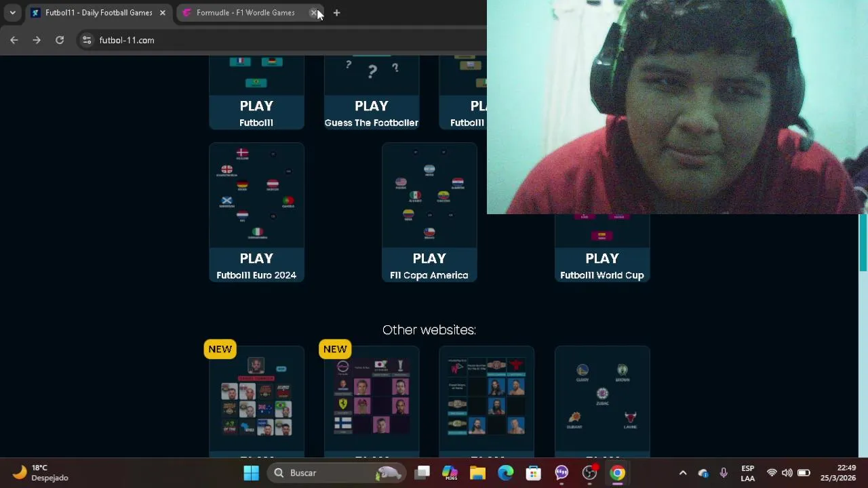This screenshot has width=868, height=488.
Task: Open the F1 drivers grid website card
Action: [x=372, y=400]
